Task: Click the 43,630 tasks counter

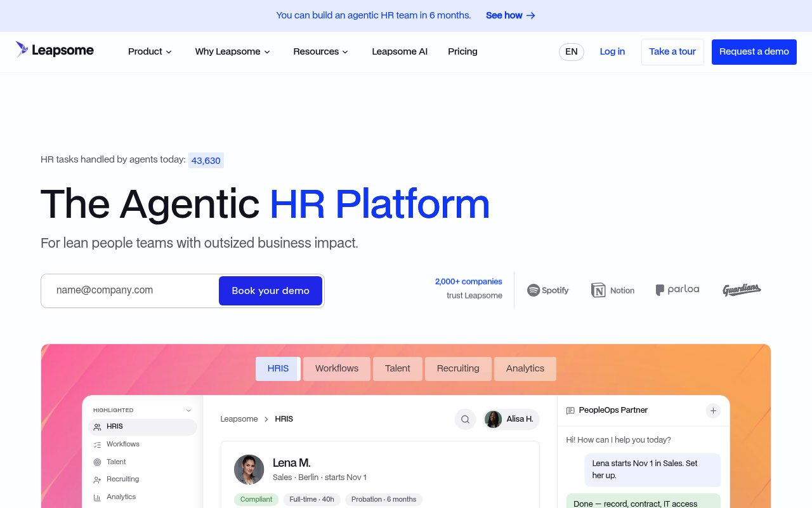Action: tap(206, 161)
